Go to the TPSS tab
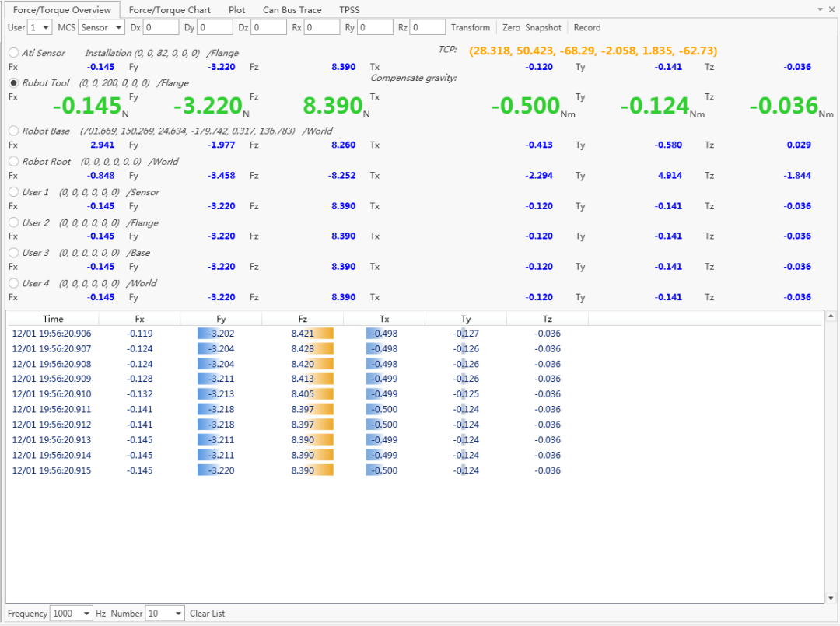This screenshot has height=626, width=840. 349,10
